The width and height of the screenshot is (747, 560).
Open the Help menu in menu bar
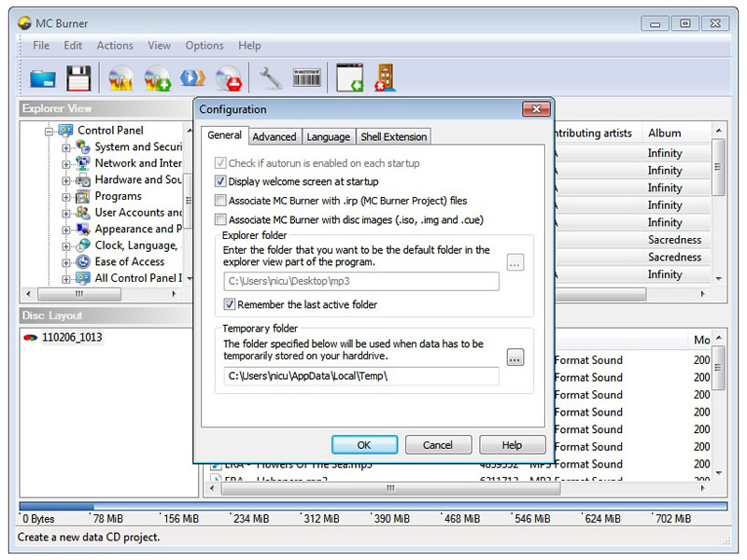[249, 46]
